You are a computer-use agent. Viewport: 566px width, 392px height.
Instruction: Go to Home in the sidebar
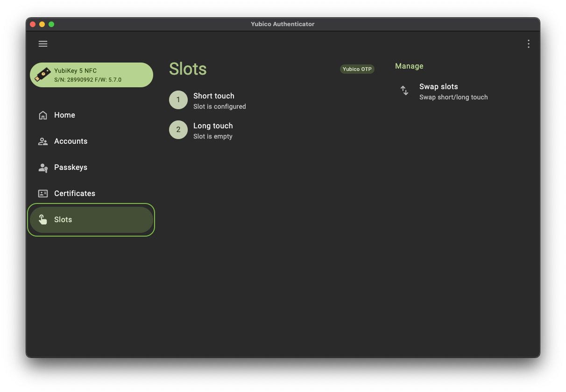click(x=92, y=115)
